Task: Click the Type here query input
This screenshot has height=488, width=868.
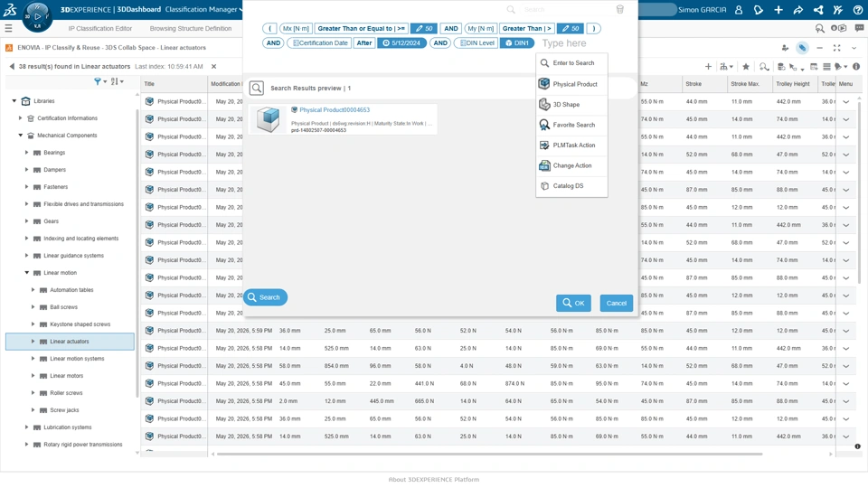Action: click(564, 43)
